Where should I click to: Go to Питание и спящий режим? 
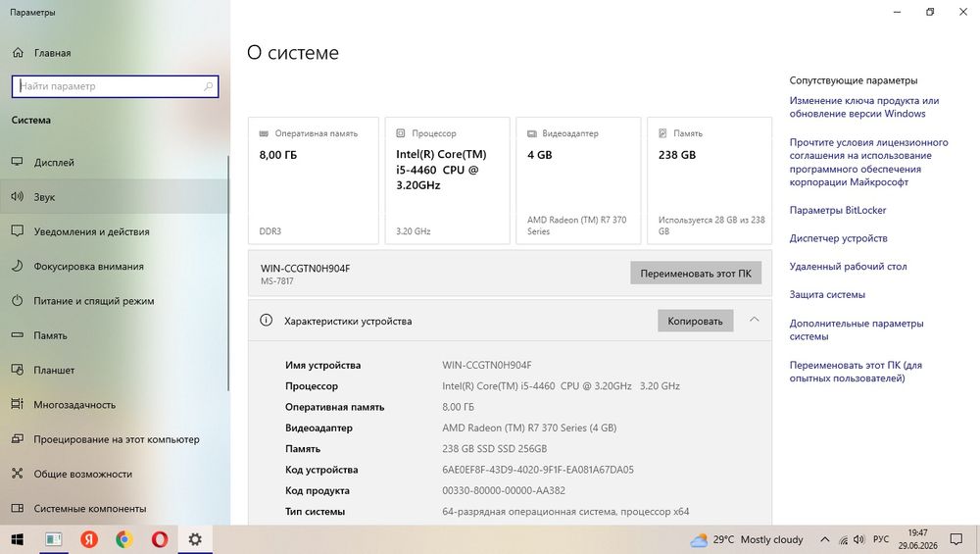click(x=114, y=301)
